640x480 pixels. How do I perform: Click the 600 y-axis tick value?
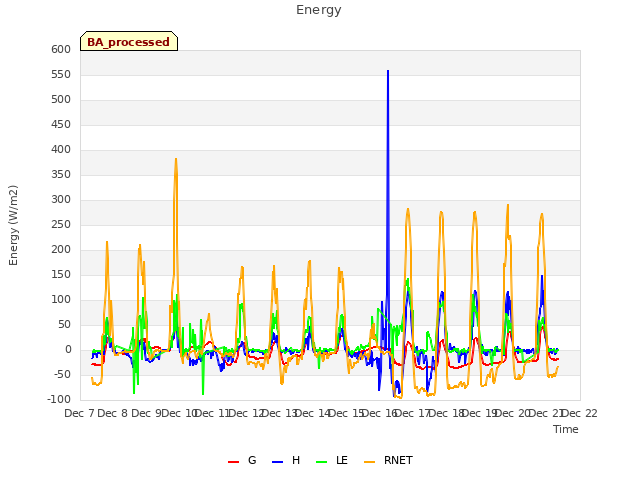coord(61,49)
